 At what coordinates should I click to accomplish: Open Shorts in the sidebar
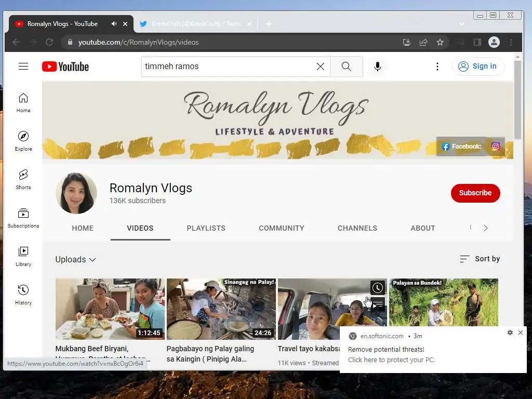(x=23, y=179)
